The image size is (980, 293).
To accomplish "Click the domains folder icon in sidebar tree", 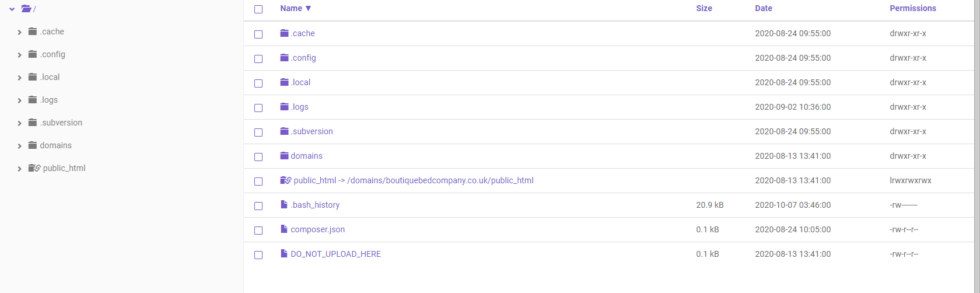I will click(x=33, y=145).
